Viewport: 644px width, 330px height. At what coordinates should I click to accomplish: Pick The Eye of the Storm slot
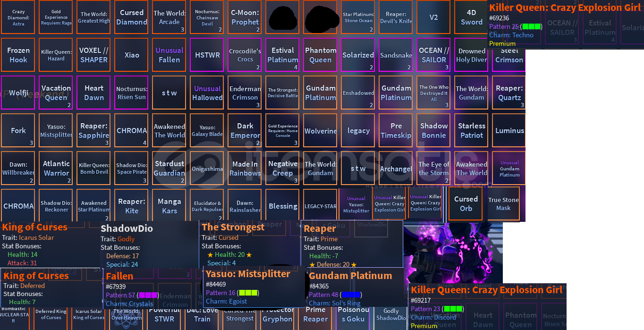coord(434,168)
